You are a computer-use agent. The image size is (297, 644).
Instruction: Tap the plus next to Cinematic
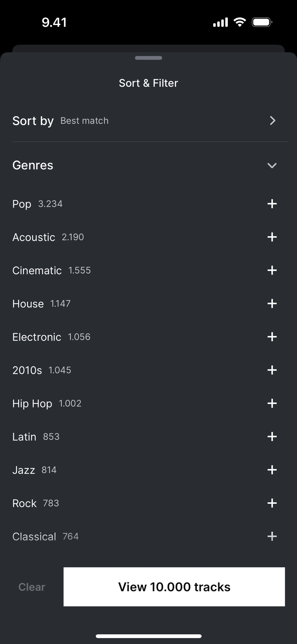pyautogui.click(x=272, y=270)
